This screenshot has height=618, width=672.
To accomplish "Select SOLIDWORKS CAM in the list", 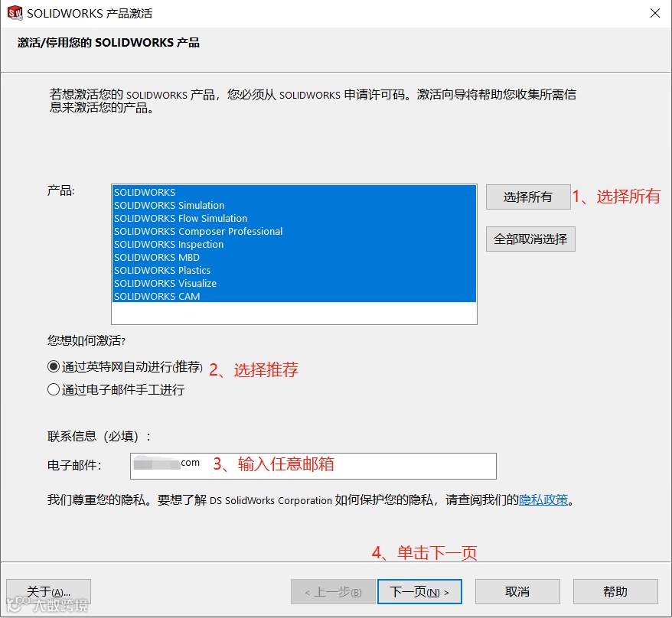I will [x=294, y=296].
